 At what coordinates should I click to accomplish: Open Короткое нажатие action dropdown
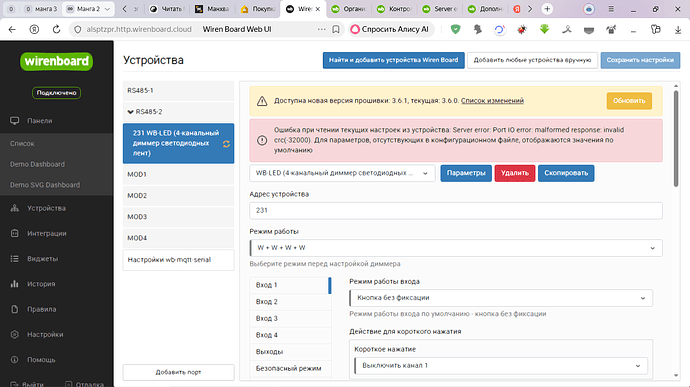(501, 365)
